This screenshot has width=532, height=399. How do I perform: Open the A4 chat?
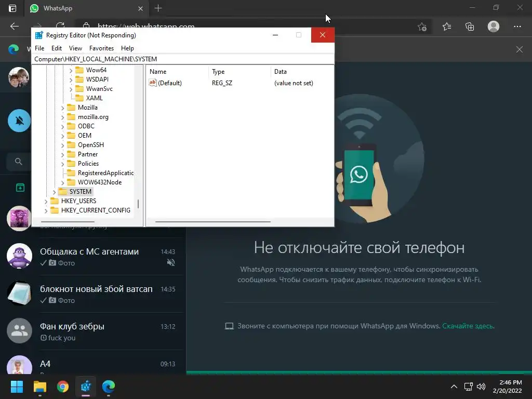(93, 362)
